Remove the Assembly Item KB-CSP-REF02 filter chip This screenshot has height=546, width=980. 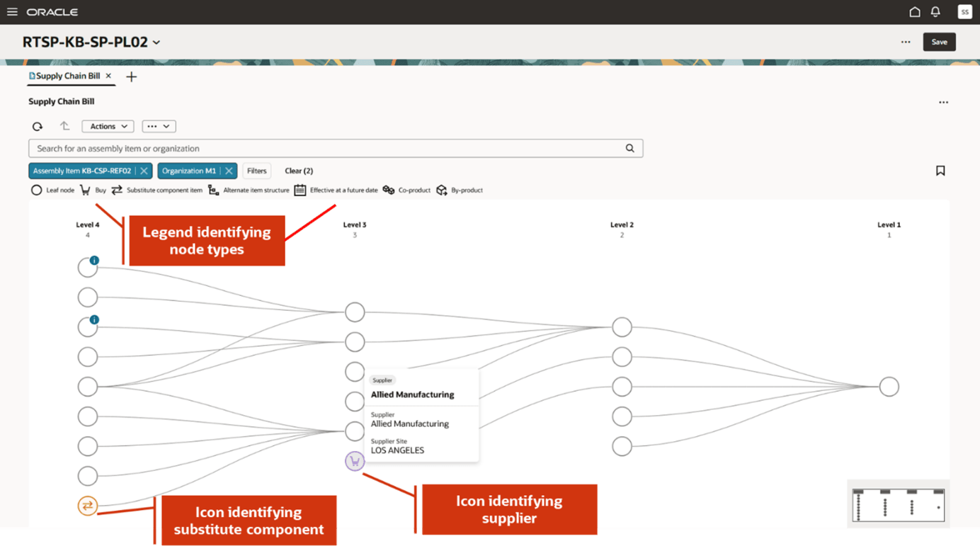coord(144,171)
